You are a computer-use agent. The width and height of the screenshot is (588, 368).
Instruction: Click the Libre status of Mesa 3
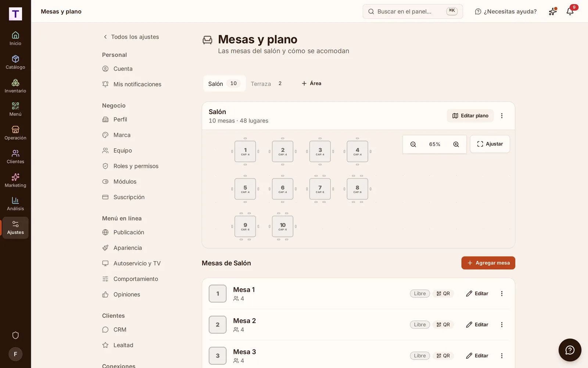click(x=420, y=356)
